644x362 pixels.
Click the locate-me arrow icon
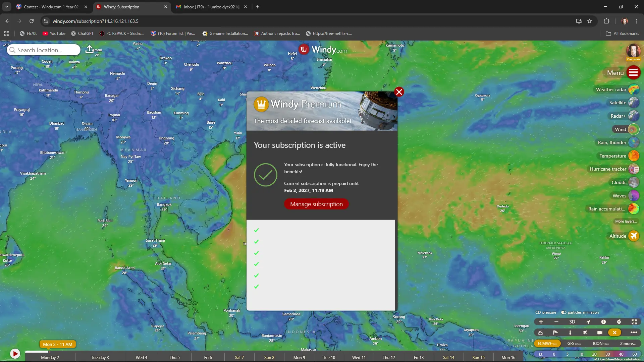pos(588,322)
